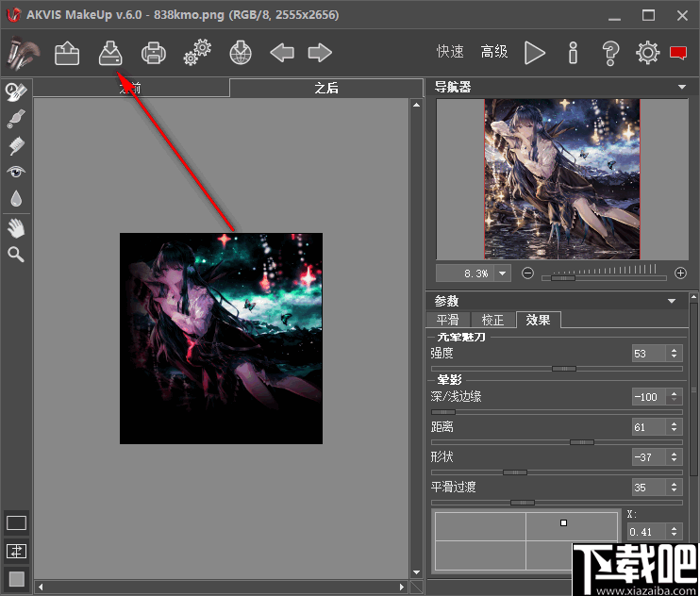
Task: Click the vignette position marker square
Action: click(x=563, y=522)
